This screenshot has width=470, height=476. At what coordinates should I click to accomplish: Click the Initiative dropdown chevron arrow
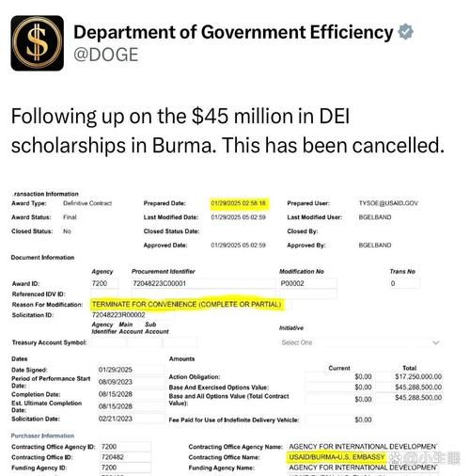point(435,342)
